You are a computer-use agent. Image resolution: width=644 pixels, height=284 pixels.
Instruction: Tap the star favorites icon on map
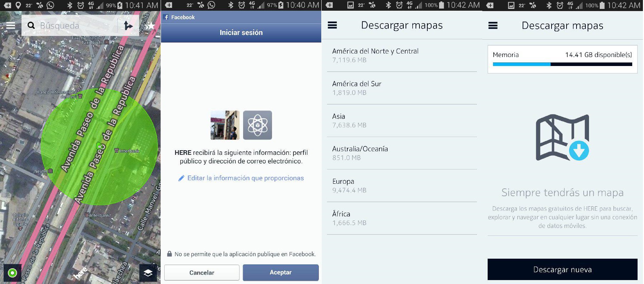pos(151,25)
